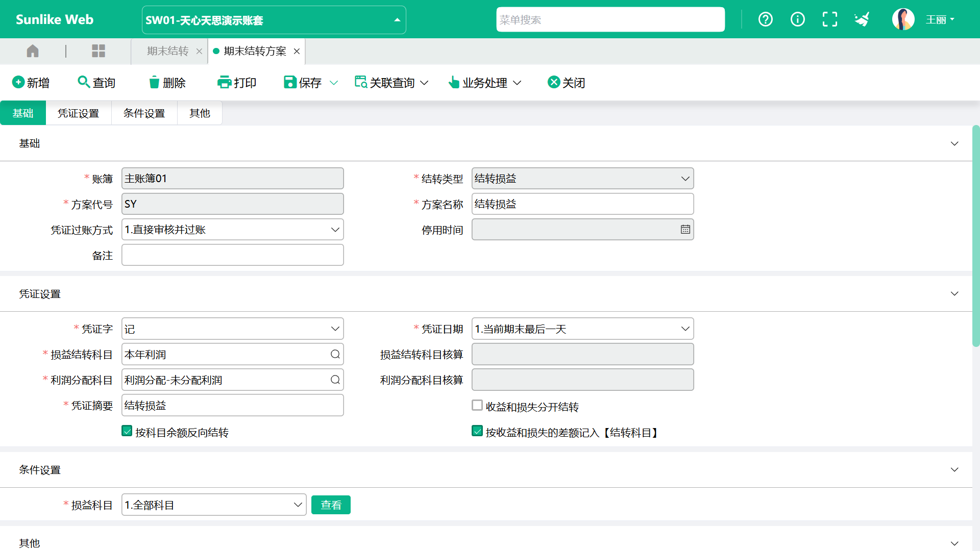Image resolution: width=980 pixels, height=551 pixels.
Task: Open the info circle icon
Action: click(x=797, y=19)
